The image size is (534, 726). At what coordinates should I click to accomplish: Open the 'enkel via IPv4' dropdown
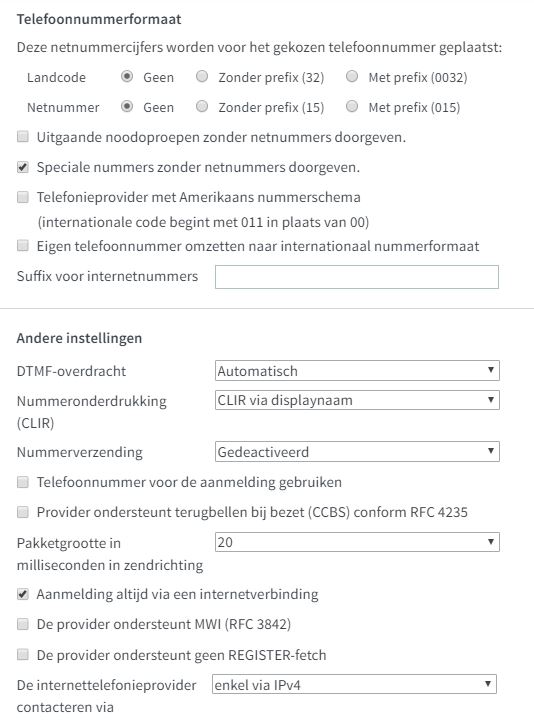click(354, 684)
